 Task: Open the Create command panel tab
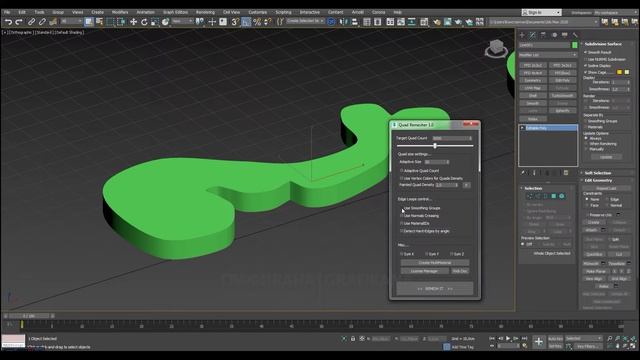[x=522, y=35]
